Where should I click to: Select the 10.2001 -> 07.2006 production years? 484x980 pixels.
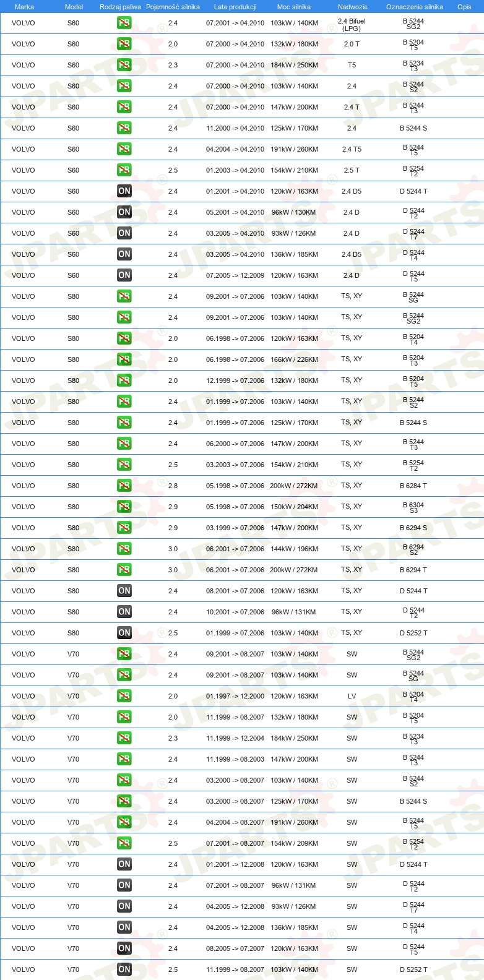(x=235, y=612)
